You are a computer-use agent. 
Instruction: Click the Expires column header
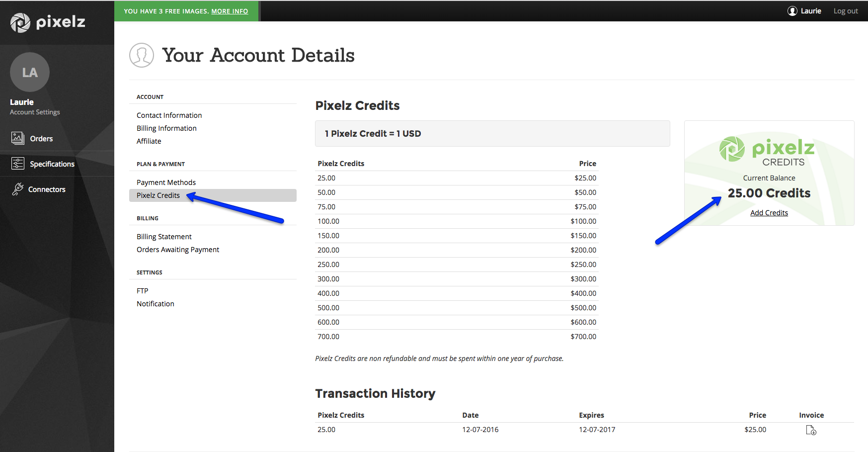(592, 415)
